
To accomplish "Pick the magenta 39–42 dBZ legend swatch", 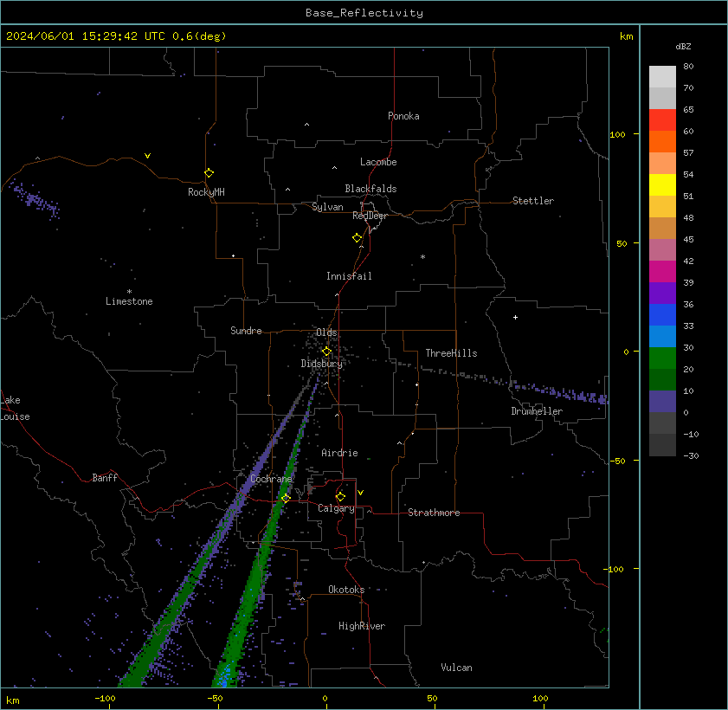I will [662, 272].
